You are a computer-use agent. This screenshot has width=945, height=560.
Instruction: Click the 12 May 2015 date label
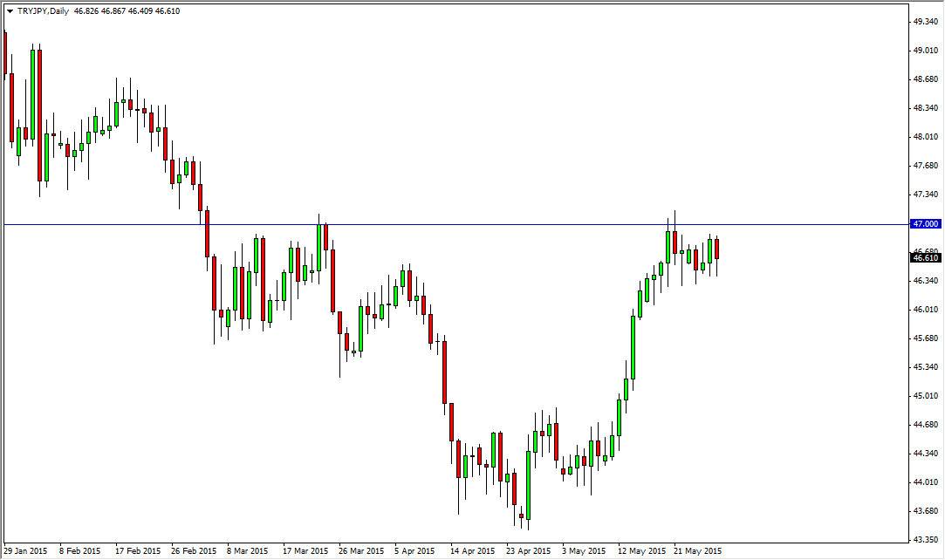tap(641, 551)
